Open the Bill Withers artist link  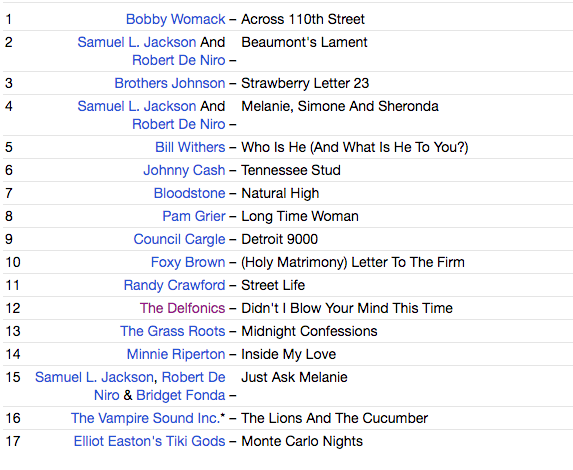coord(190,147)
